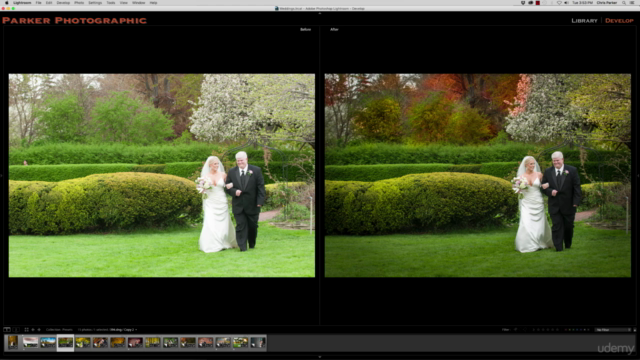Open the View menu
This screenshot has width=640, height=360.
124,3
